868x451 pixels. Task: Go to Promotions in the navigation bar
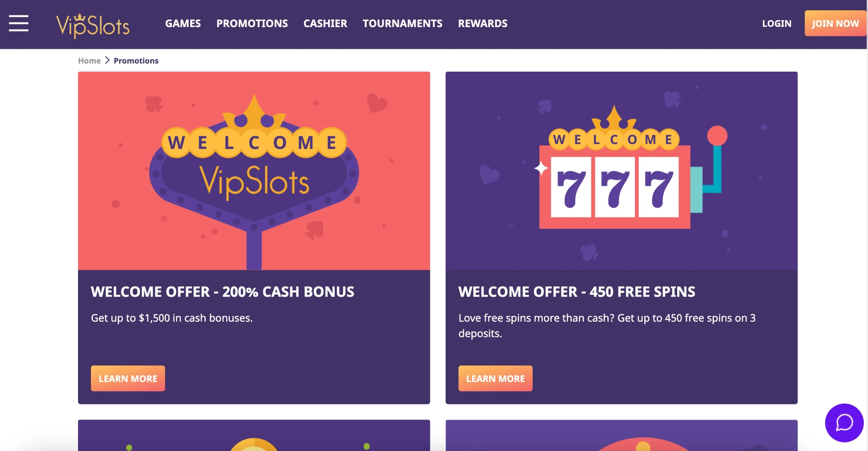tap(252, 23)
